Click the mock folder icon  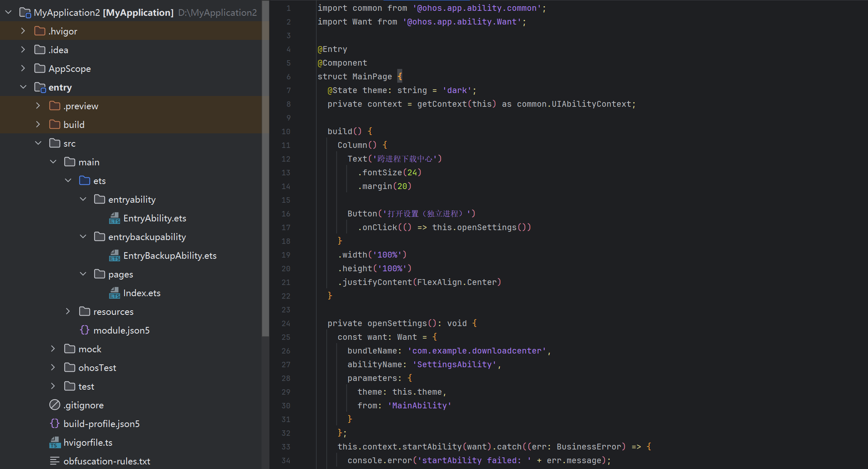coord(70,349)
